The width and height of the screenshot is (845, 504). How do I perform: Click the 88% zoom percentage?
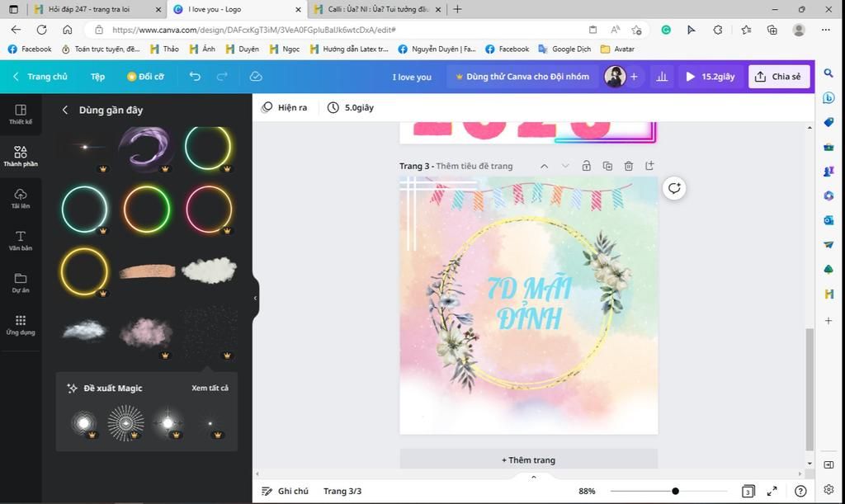pos(587,491)
